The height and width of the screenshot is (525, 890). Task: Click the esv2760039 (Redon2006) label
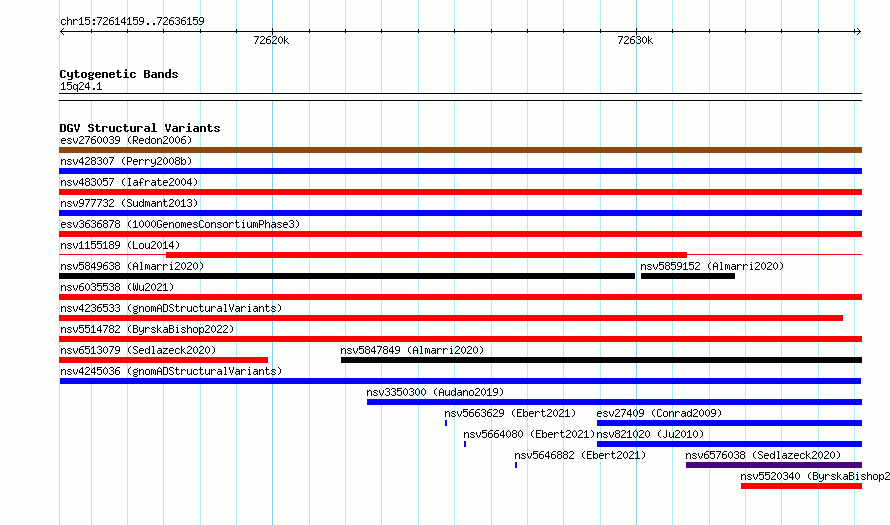126,140
